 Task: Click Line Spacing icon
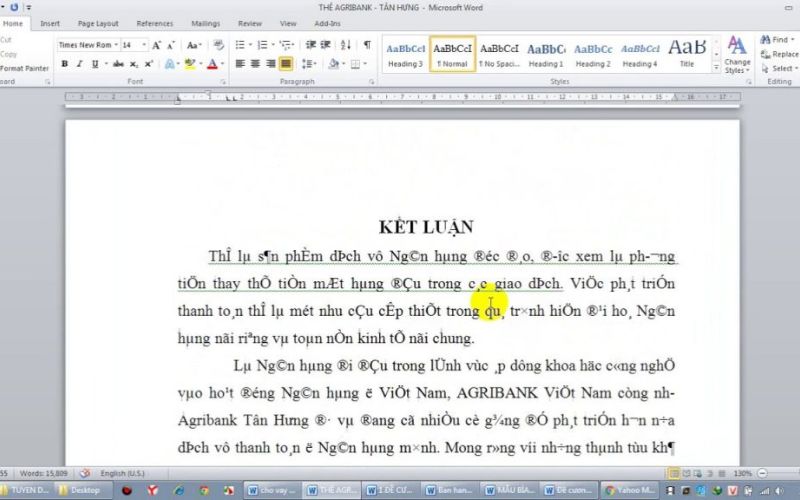pyautogui.click(x=307, y=64)
